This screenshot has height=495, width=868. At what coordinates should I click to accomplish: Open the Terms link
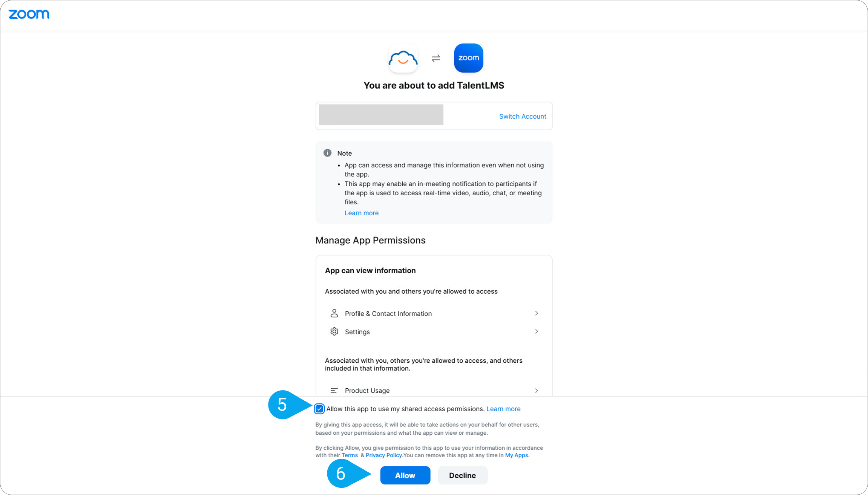point(350,455)
